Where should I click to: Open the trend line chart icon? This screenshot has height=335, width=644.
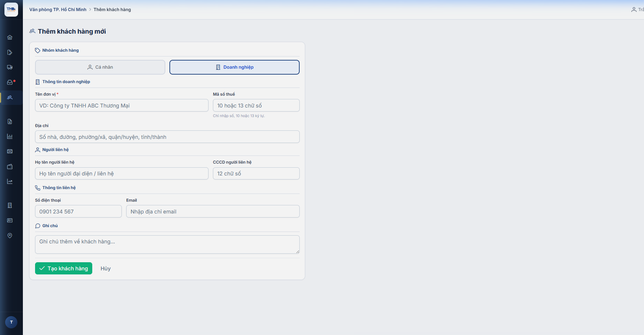(10, 181)
